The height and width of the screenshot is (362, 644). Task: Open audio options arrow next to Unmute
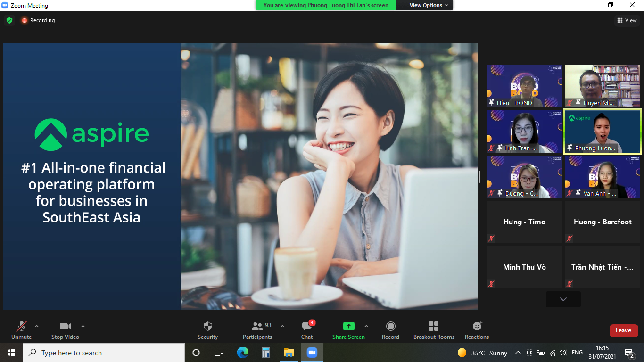coord(37,326)
